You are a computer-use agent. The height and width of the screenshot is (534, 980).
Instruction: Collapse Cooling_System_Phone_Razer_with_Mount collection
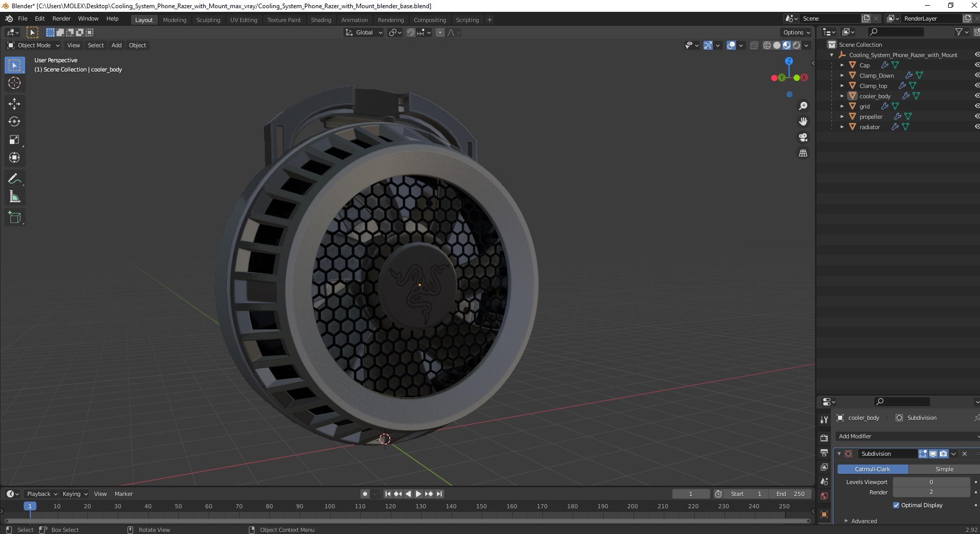pos(832,55)
